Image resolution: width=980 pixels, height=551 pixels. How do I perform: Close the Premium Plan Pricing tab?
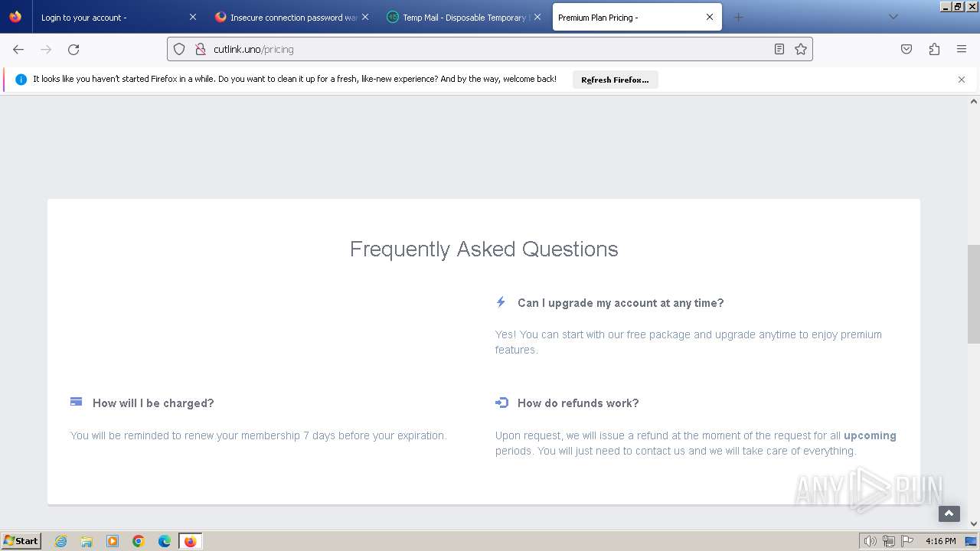tap(710, 17)
